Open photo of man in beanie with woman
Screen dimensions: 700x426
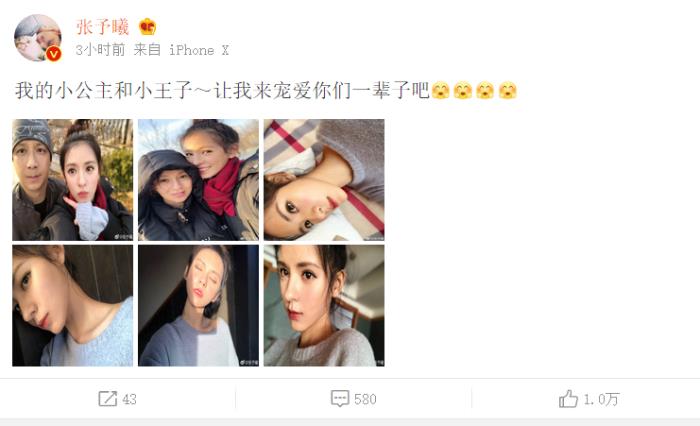72,180
